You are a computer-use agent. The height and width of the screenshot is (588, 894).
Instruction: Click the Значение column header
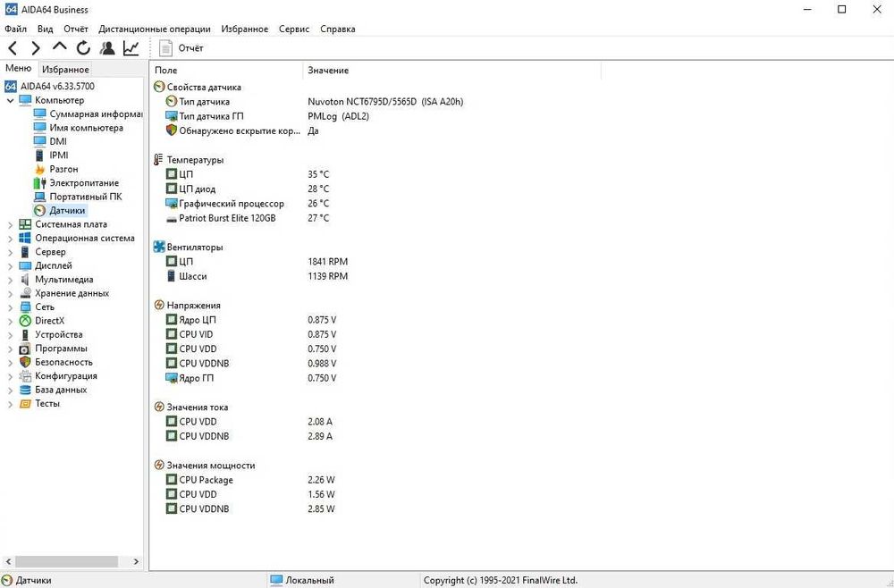[x=451, y=70]
